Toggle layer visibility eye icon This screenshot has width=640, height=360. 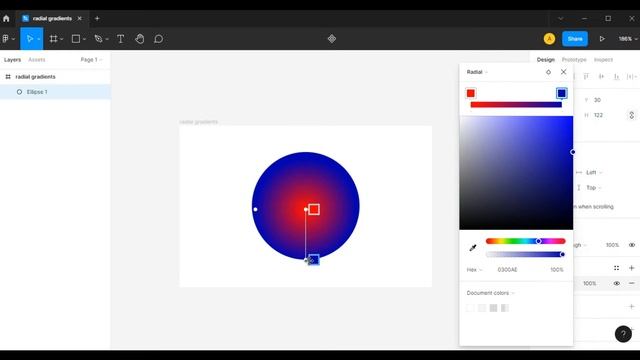[632, 245]
